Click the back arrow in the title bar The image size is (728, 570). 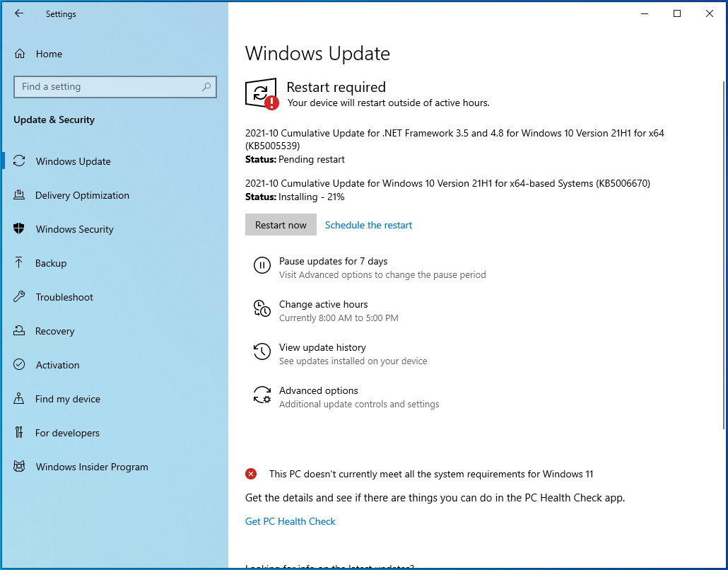[18, 13]
